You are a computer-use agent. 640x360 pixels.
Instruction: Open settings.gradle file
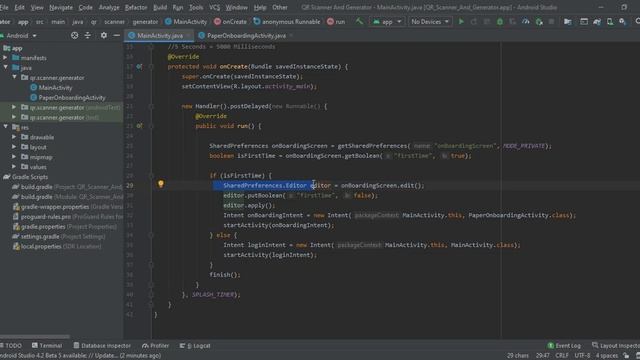click(x=59, y=236)
